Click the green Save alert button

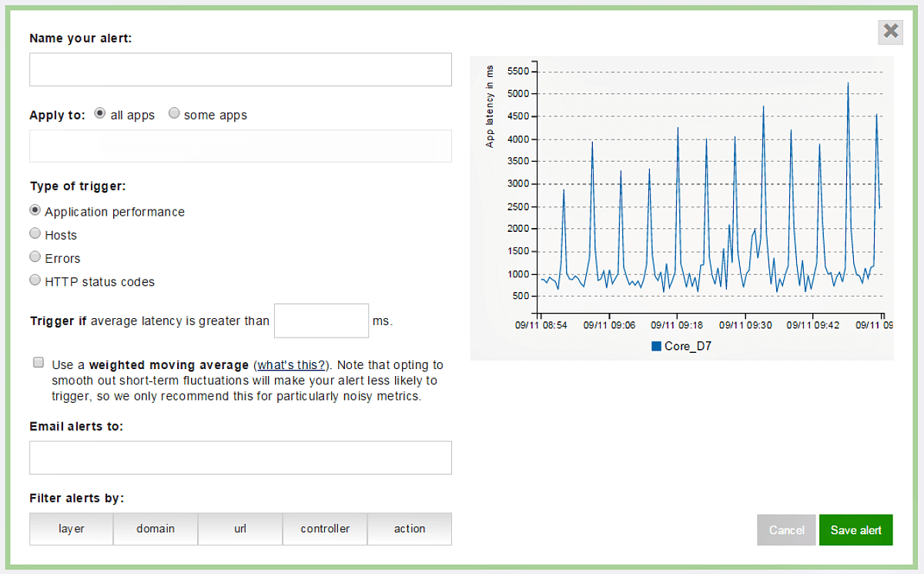(x=856, y=530)
